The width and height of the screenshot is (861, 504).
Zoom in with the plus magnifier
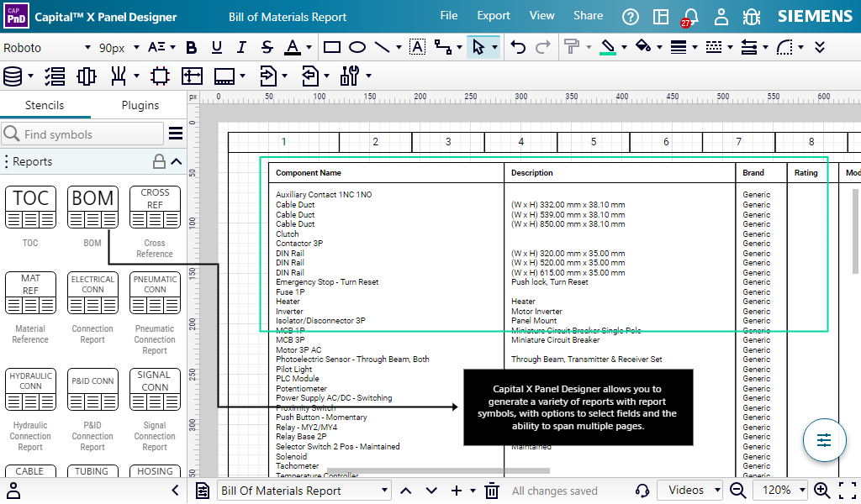click(822, 491)
